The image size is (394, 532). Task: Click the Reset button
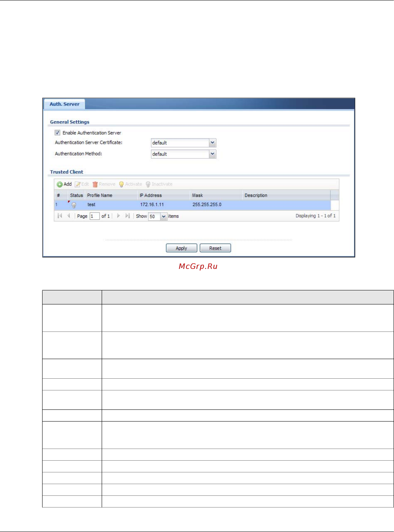[x=215, y=248]
